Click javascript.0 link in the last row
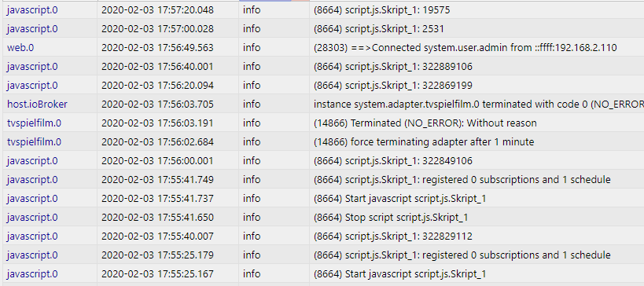Image resolution: width=644 pixels, height=286 pixels. 32,274
